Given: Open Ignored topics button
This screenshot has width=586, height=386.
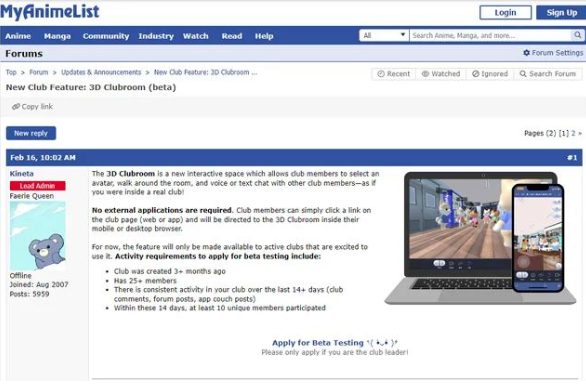Looking at the screenshot, I should click(490, 74).
